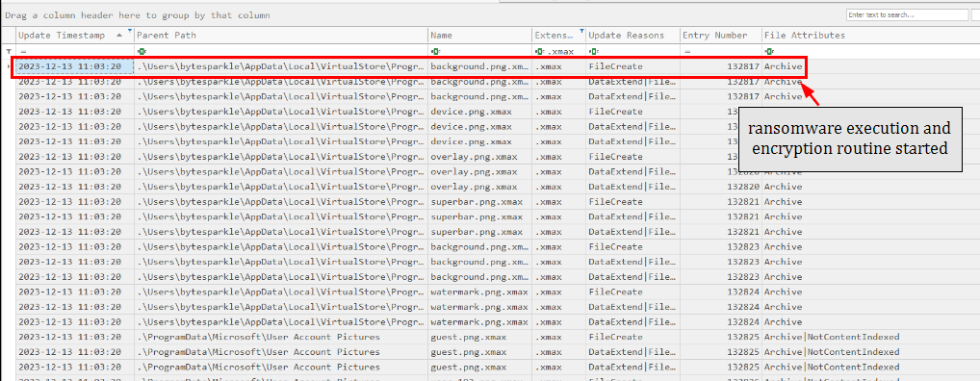Select the FileCreate cell for overlay.png.xmax
The image size is (980, 381).
[632, 157]
